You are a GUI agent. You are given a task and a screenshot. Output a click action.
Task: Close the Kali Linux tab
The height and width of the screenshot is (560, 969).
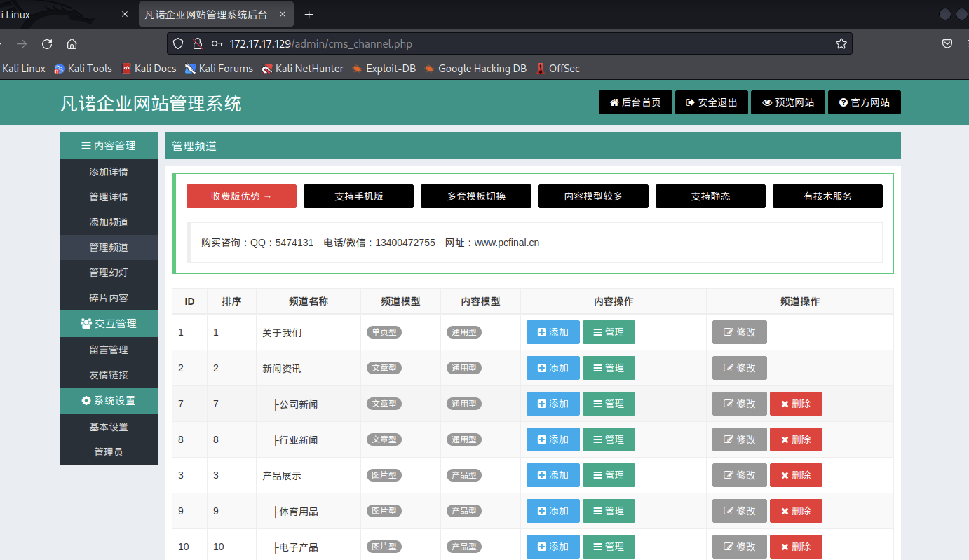(x=124, y=14)
